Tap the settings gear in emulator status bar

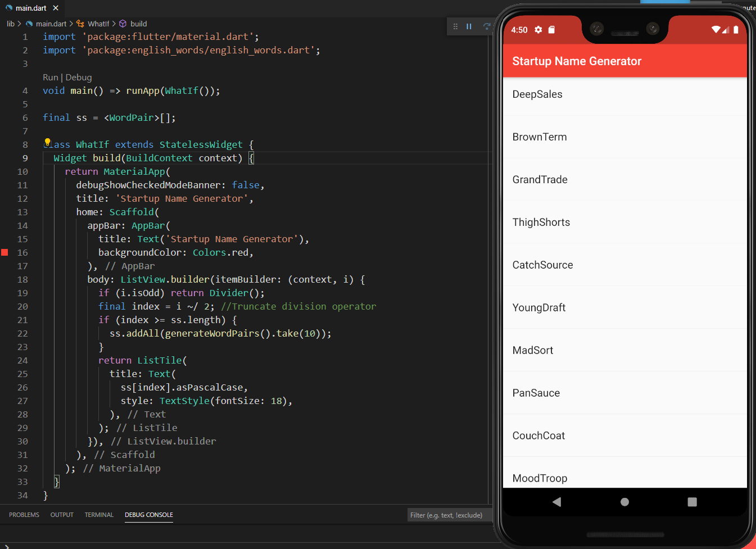[538, 30]
